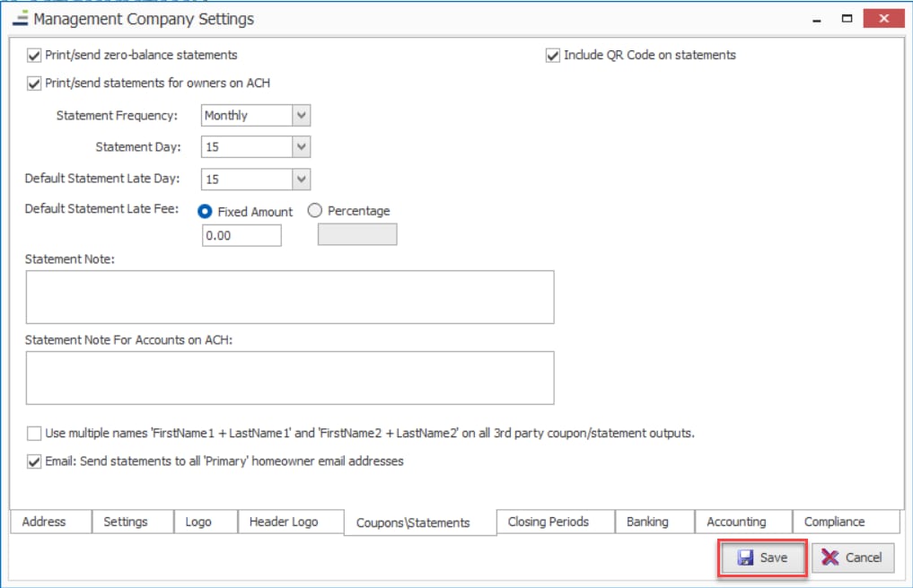View the Accounting tab
Image resolution: width=913 pixels, height=588 pixels.
click(743, 522)
